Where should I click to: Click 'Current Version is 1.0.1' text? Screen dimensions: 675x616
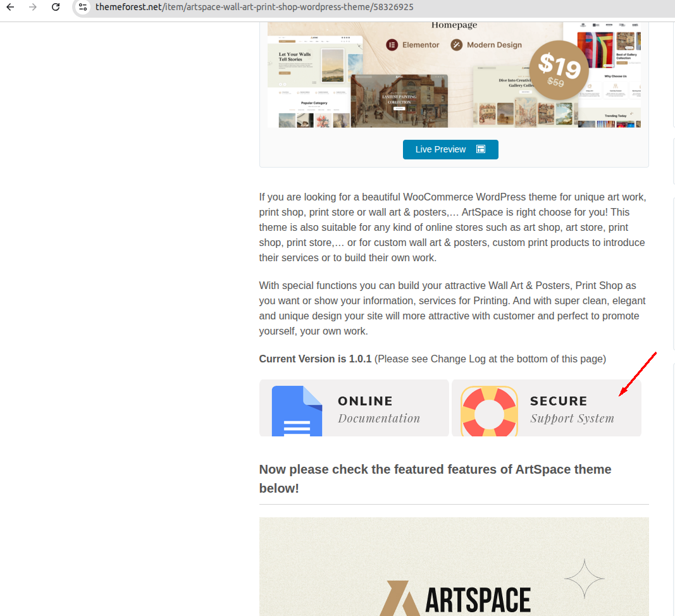(x=315, y=359)
